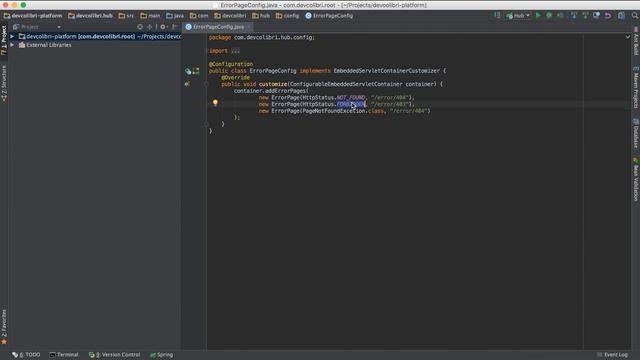Click the com breadcrumb folder
Viewport: 640px width, 360px height.
(199, 16)
